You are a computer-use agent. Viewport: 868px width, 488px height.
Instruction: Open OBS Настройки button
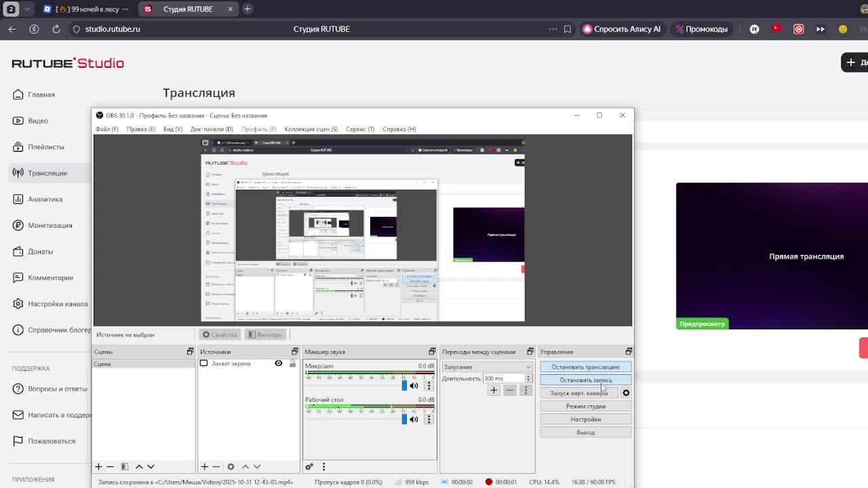point(585,419)
